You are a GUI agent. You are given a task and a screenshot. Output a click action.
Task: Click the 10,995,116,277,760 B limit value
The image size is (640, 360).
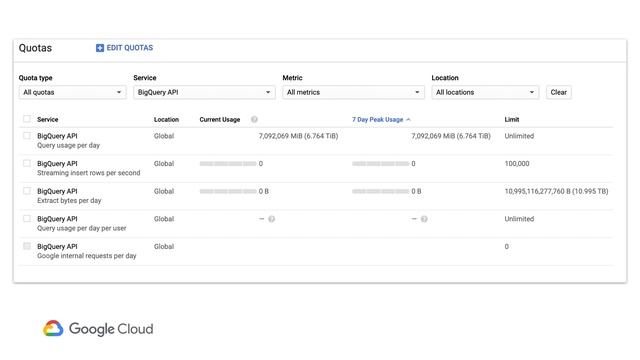pos(556,191)
